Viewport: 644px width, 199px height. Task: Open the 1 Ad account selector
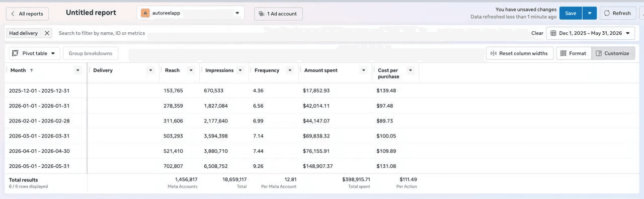[x=278, y=14]
